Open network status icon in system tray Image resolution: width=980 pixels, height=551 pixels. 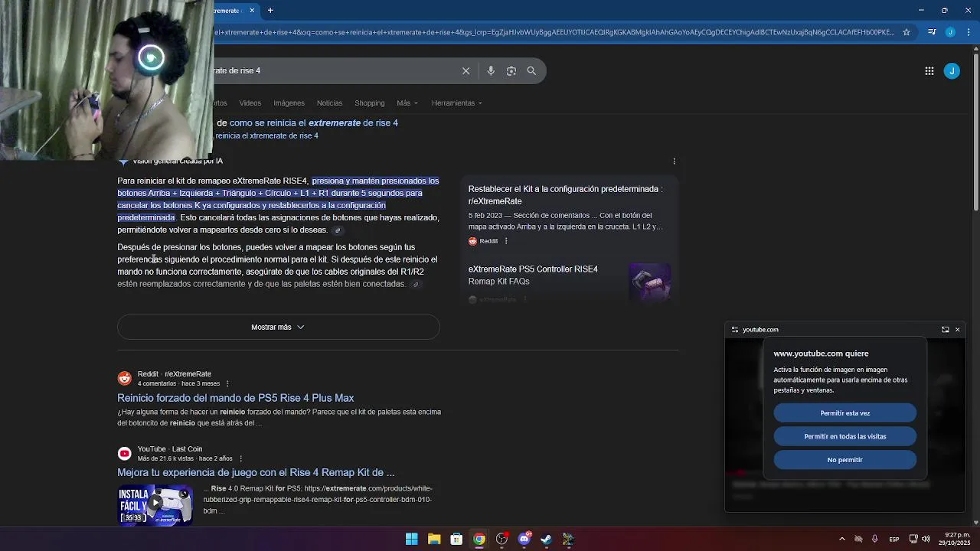coord(913,539)
